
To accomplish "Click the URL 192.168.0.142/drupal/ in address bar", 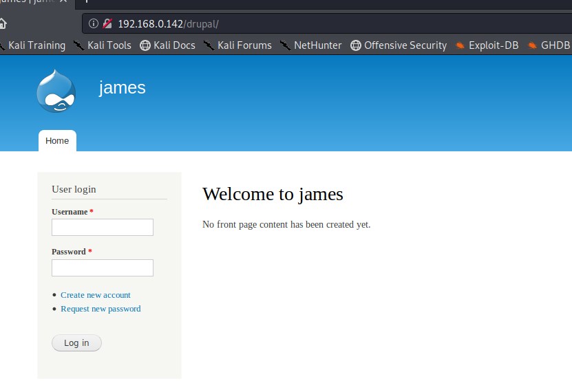I will (168, 24).
